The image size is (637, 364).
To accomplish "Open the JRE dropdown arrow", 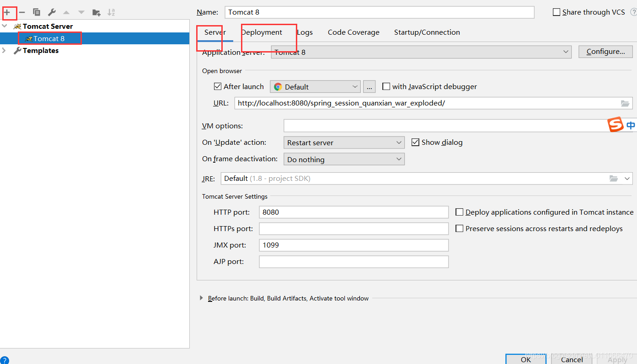I will (627, 179).
